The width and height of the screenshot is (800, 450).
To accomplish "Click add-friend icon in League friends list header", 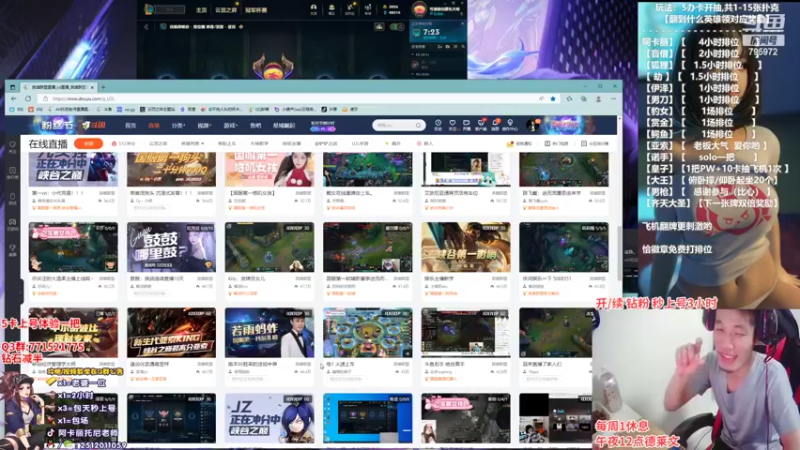I will 440,46.
